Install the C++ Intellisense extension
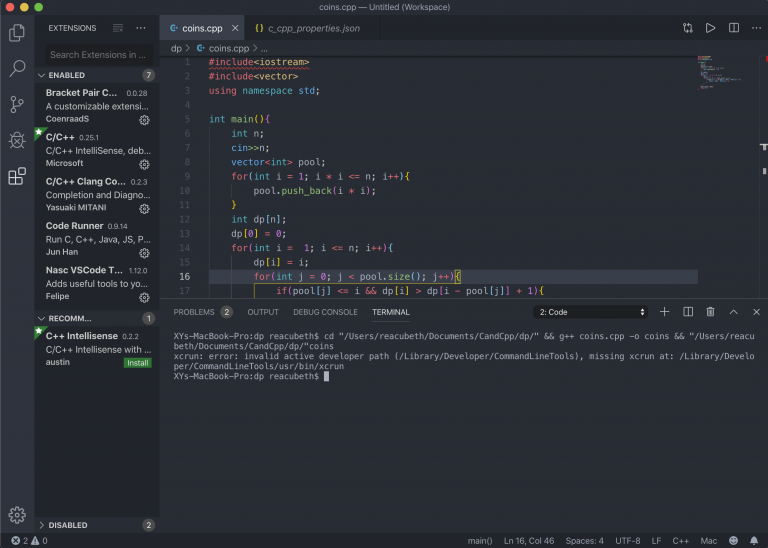The width and height of the screenshot is (768, 548). click(x=138, y=363)
